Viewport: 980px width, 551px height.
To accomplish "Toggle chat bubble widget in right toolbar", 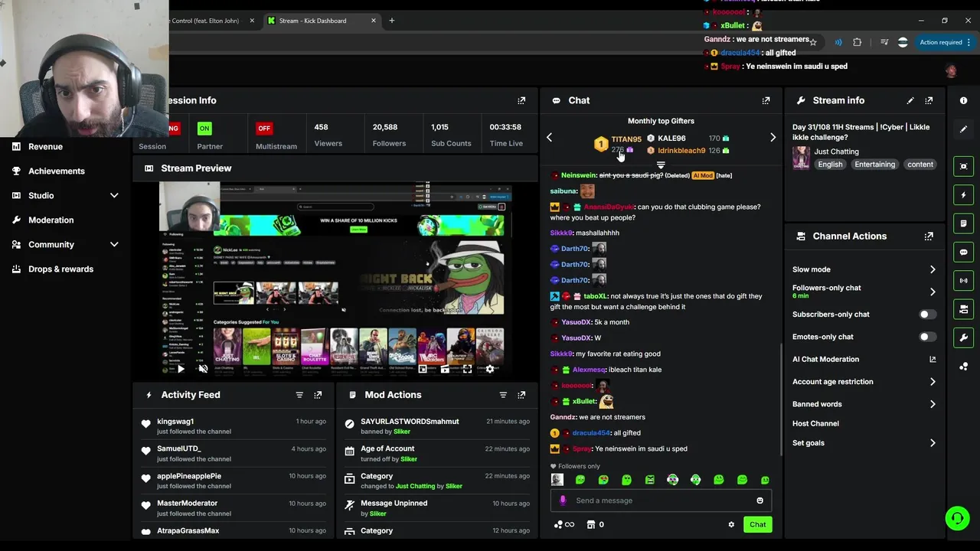I will click(x=963, y=252).
